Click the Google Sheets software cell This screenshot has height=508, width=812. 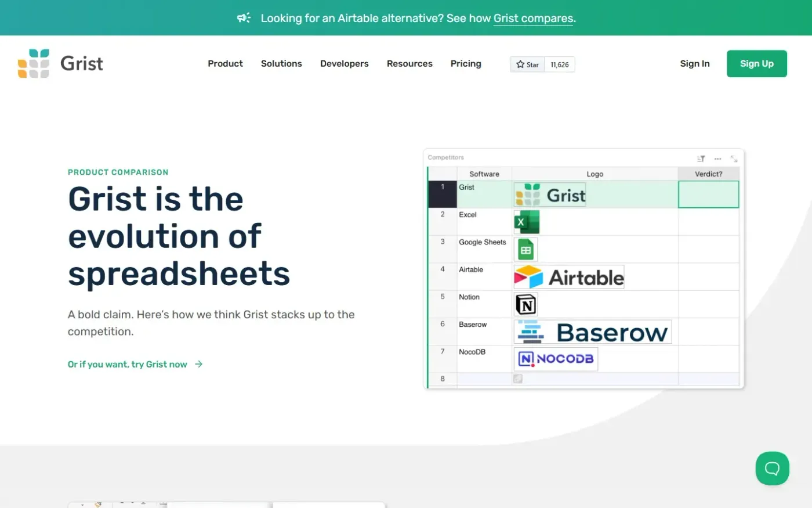tap(484, 249)
